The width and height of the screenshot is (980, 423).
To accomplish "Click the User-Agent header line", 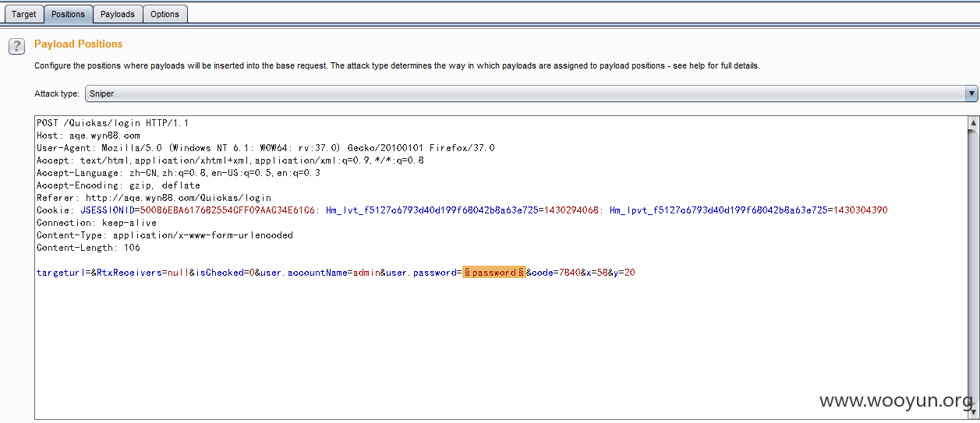I will click(x=265, y=148).
